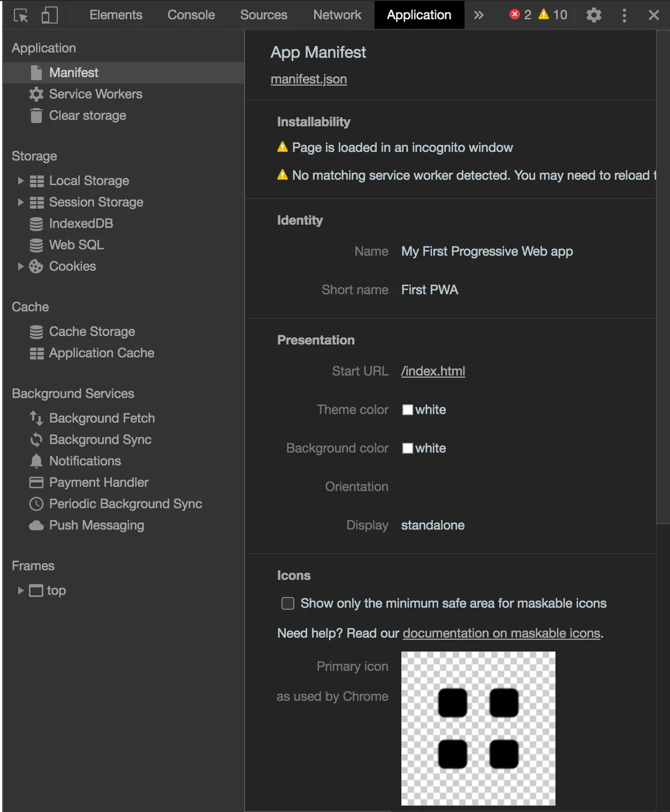
Task: Select the Notifications background service
Action: (85, 461)
